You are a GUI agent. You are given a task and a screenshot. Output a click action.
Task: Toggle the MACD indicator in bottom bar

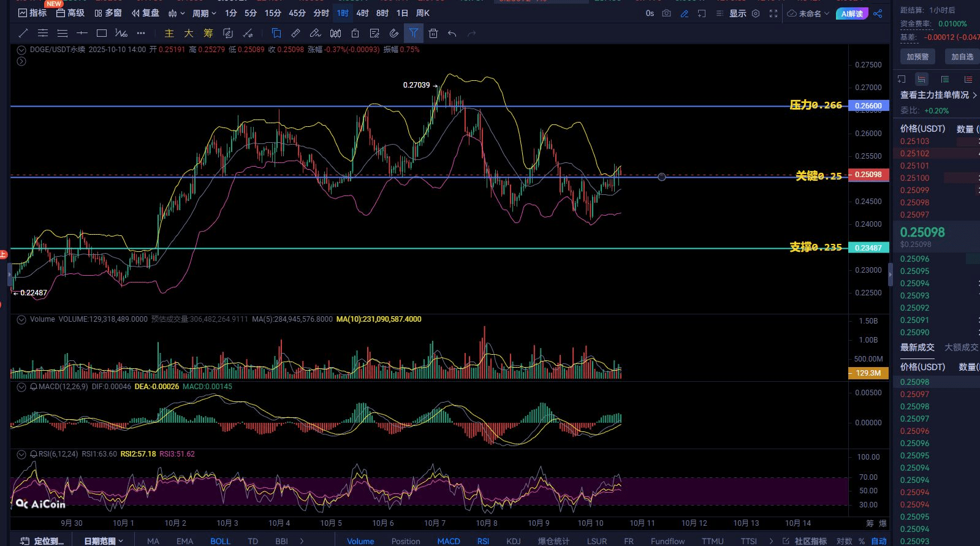point(449,540)
